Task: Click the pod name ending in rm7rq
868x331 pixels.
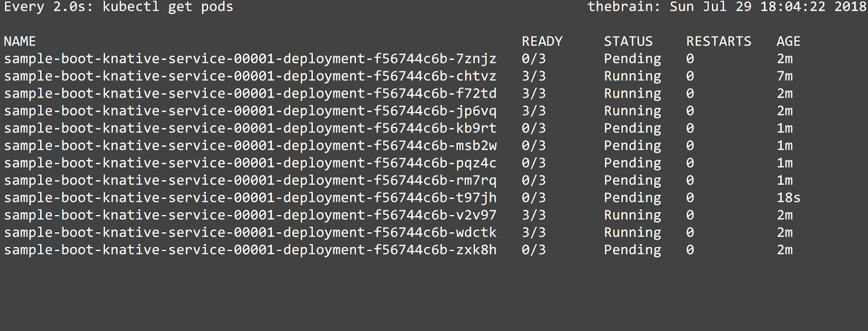Action: click(250, 180)
